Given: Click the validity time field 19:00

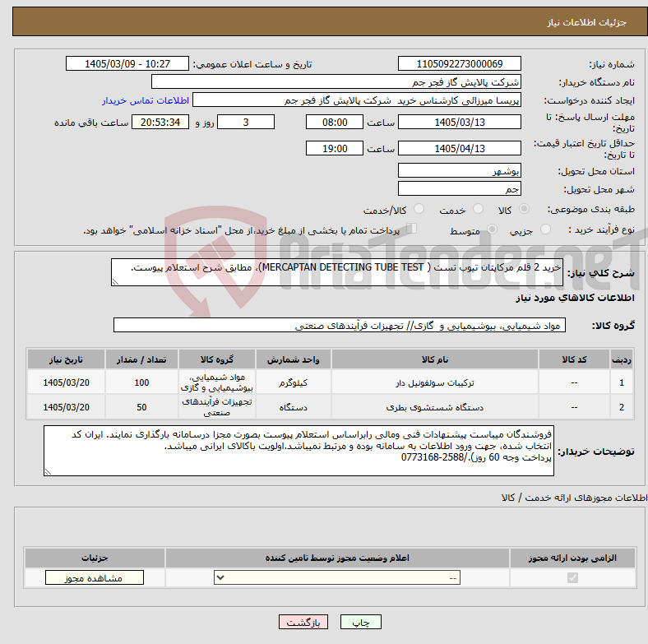Looking at the screenshot, I should click(x=335, y=148).
